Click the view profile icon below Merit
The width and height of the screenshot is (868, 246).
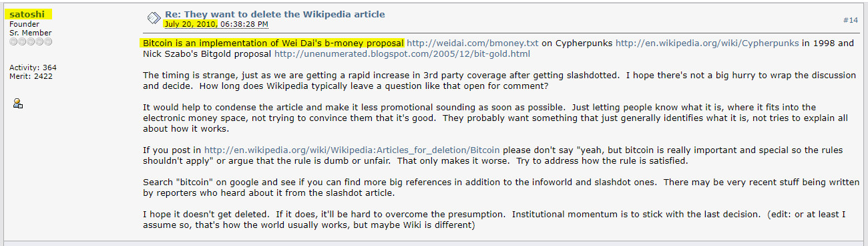[18, 103]
